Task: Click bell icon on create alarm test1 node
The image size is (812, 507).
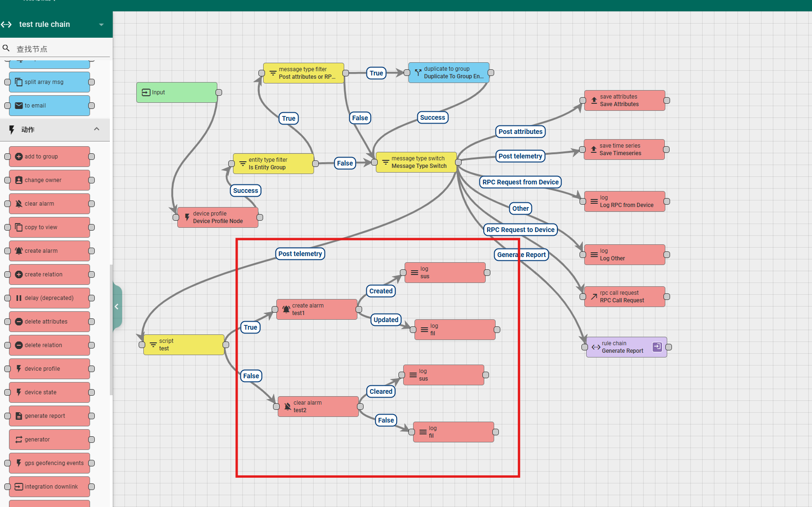Action: (286, 309)
